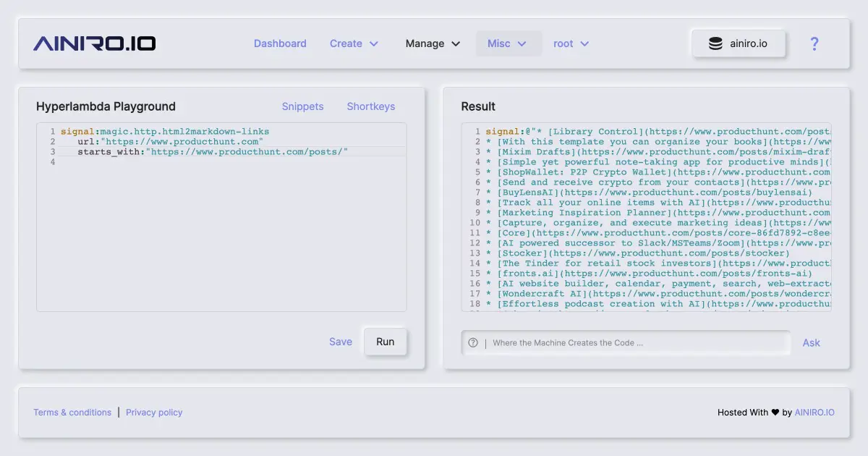Click the Result heading
Screen dimensions: 868x456
[x=478, y=106]
